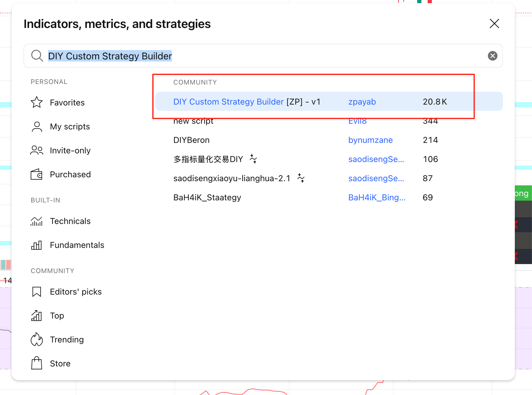This screenshot has height=395, width=532.
Task: Open author zpayab profile link
Action: tap(362, 102)
